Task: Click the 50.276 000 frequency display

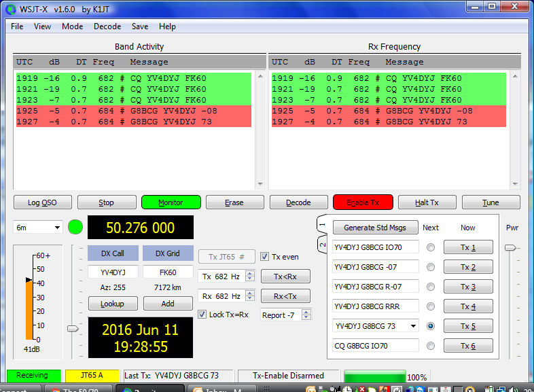Action: [x=141, y=227]
